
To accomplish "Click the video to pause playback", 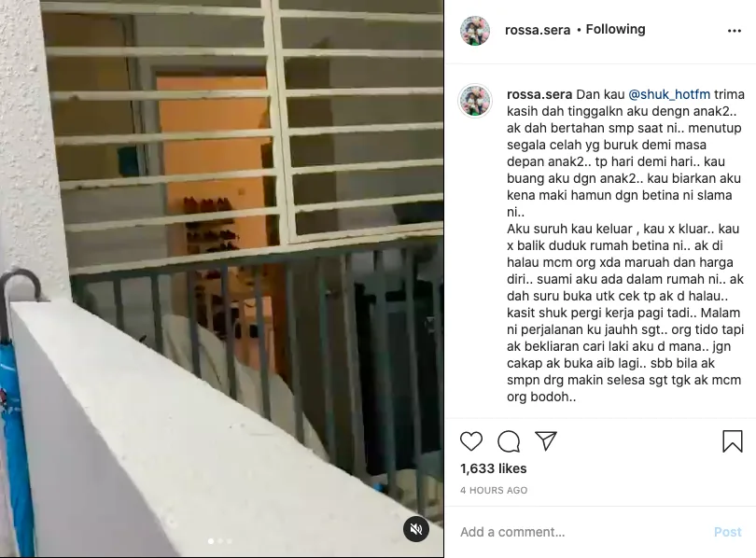I will (x=222, y=278).
